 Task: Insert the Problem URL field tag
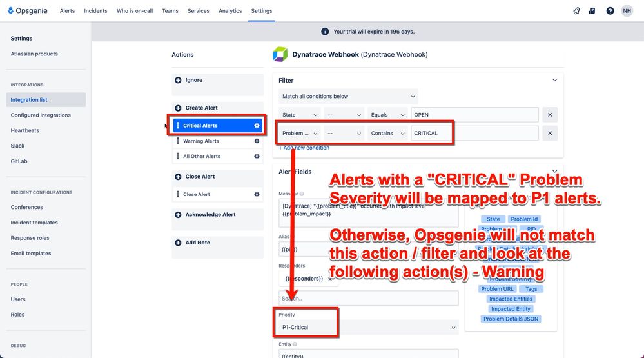click(498, 289)
